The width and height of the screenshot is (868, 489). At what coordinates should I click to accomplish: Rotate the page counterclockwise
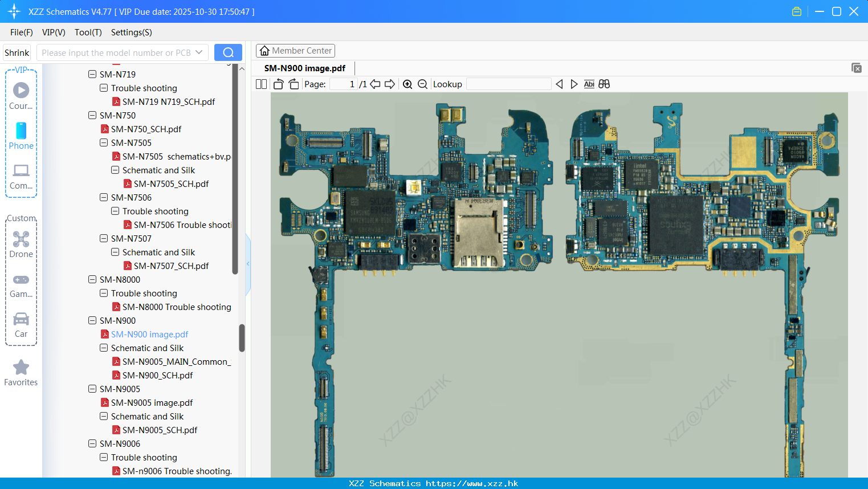278,84
